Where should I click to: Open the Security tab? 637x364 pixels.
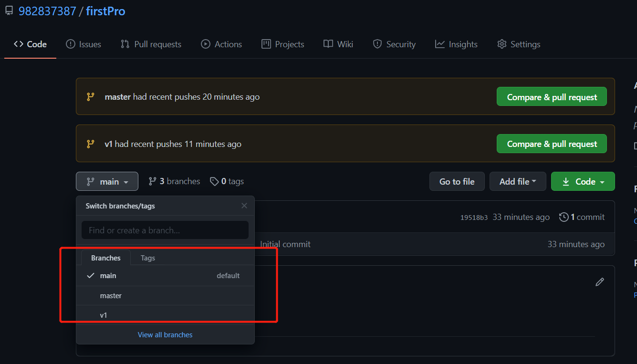tap(394, 44)
